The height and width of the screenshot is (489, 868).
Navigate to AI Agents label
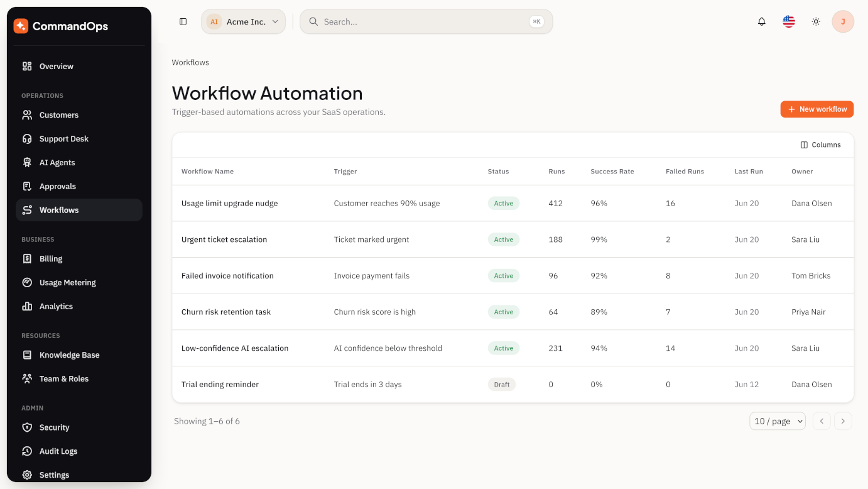[57, 163]
